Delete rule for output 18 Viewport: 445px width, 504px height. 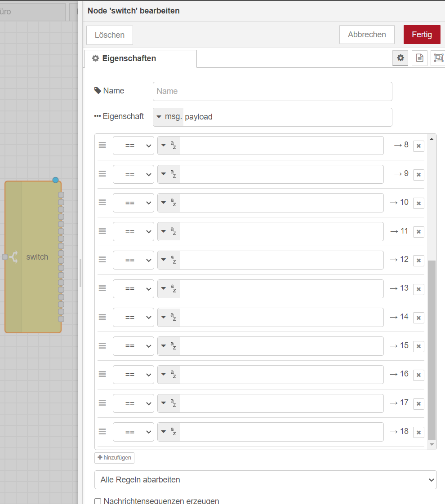point(418,432)
